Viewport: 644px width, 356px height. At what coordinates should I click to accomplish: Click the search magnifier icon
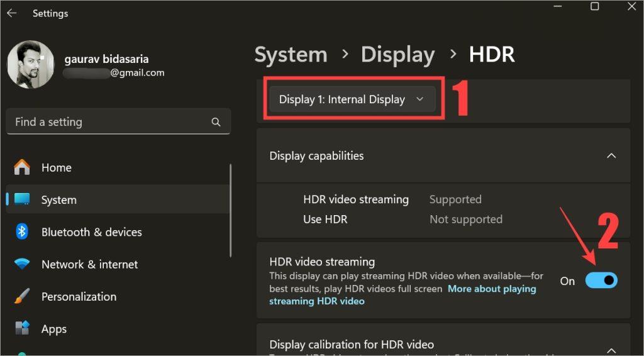tap(216, 122)
